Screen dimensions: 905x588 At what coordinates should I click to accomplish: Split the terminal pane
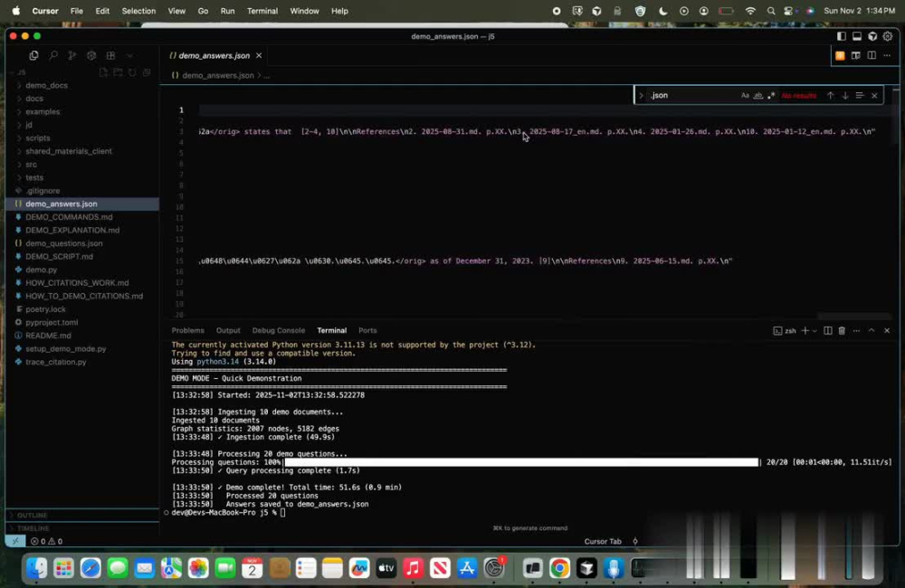click(828, 331)
